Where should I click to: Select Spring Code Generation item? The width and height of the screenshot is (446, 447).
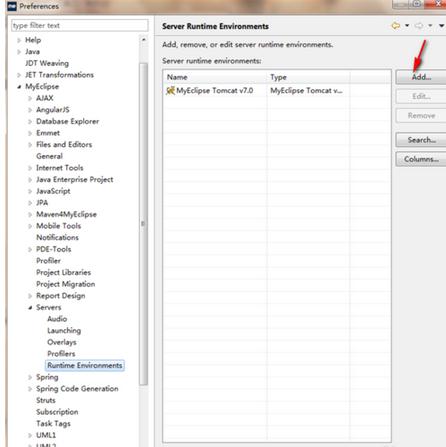coord(77,389)
